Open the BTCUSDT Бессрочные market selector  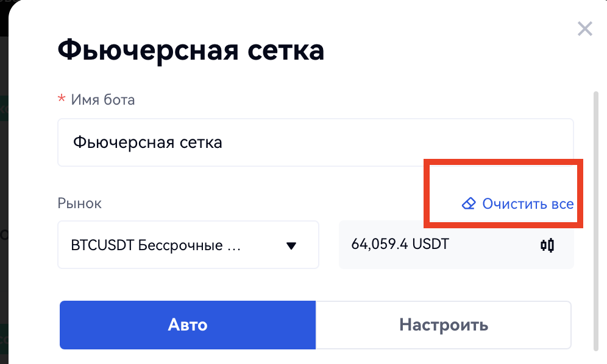point(177,245)
